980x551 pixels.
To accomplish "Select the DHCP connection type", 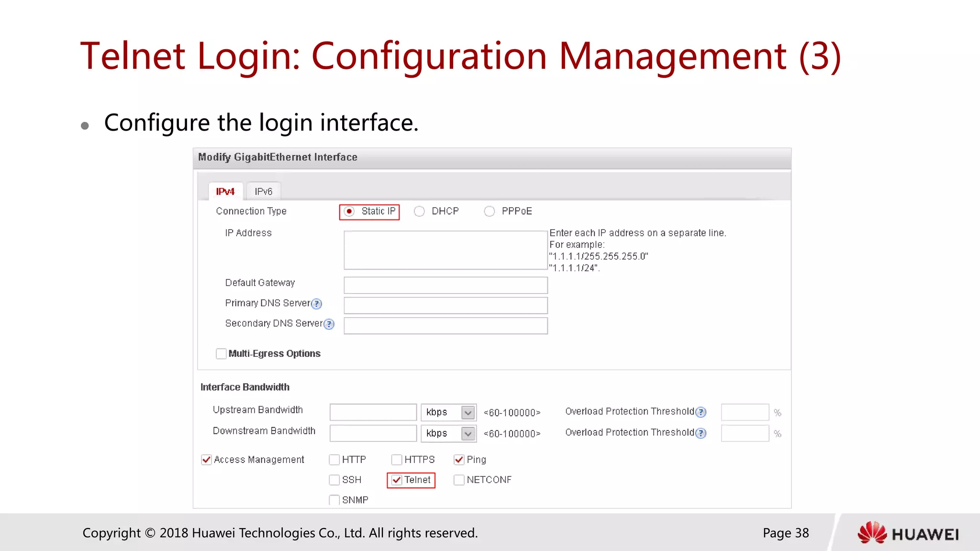I will click(x=419, y=211).
